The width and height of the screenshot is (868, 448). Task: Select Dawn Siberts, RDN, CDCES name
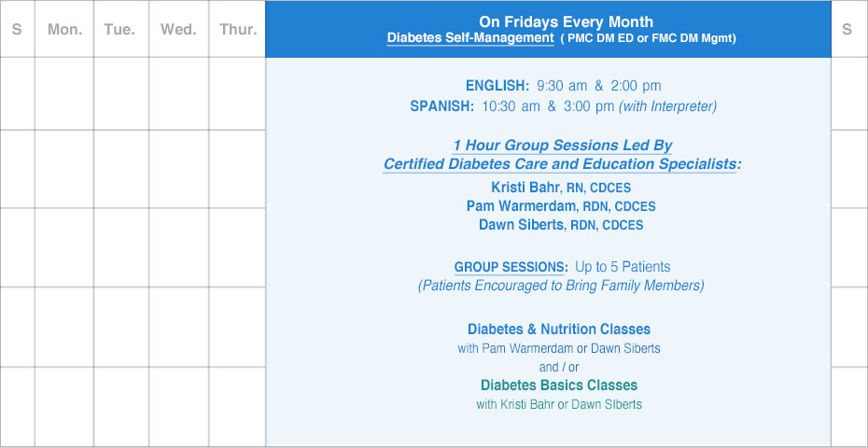(x=561, y=225)
